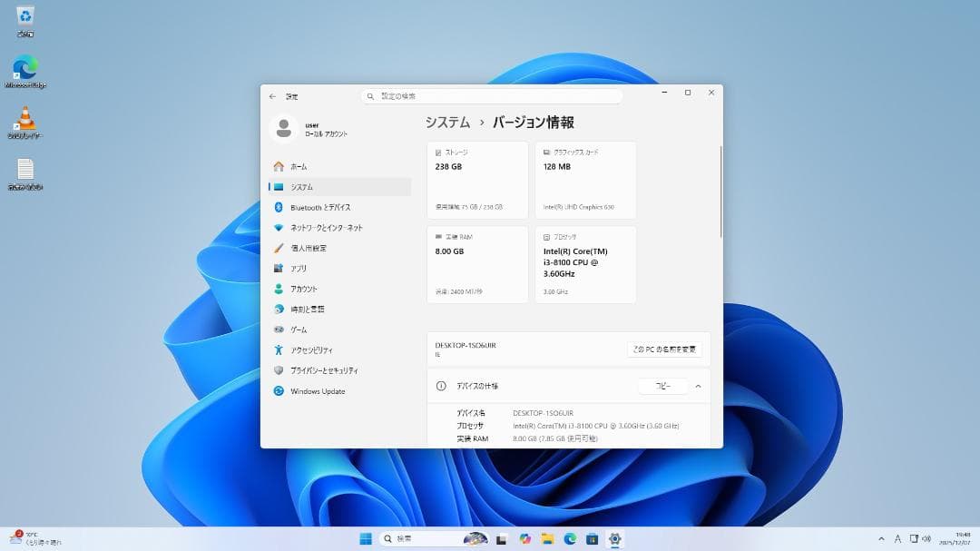
Task: Open the グラフィックスカード graphics card
Action: pos(585,178)
